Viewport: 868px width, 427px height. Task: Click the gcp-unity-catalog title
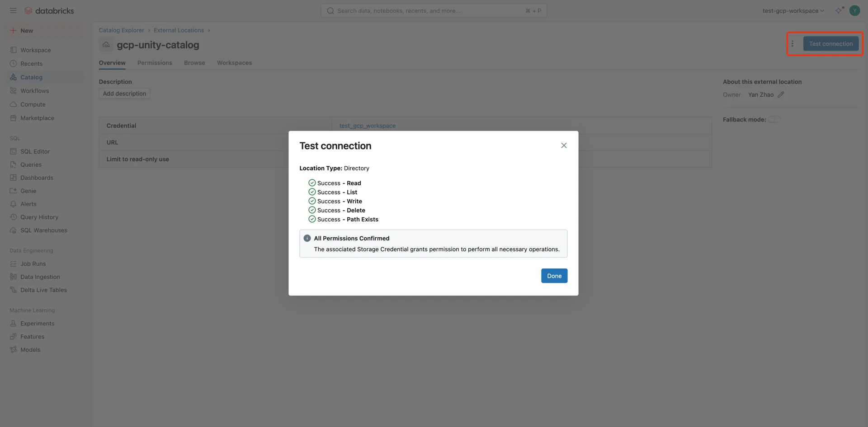coord(158,45)
